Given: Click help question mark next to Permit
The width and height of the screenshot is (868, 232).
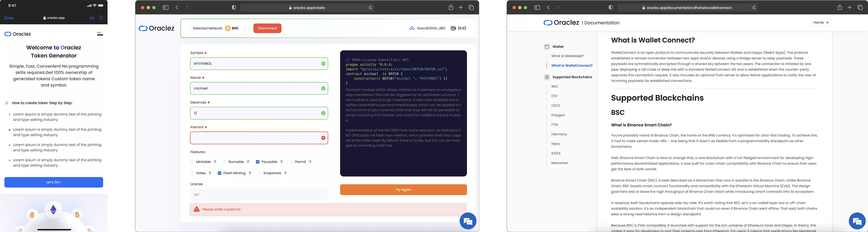Looking at the screenshot, I should (x=310, y=162).
